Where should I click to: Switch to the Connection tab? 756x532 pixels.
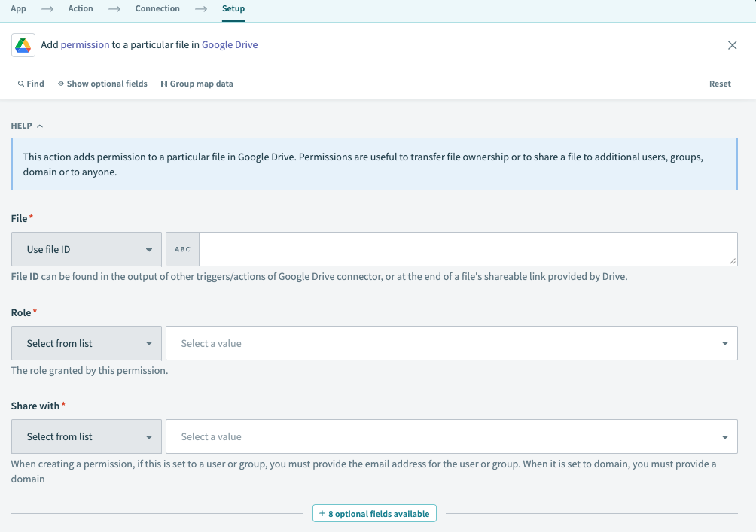[157, 8]
